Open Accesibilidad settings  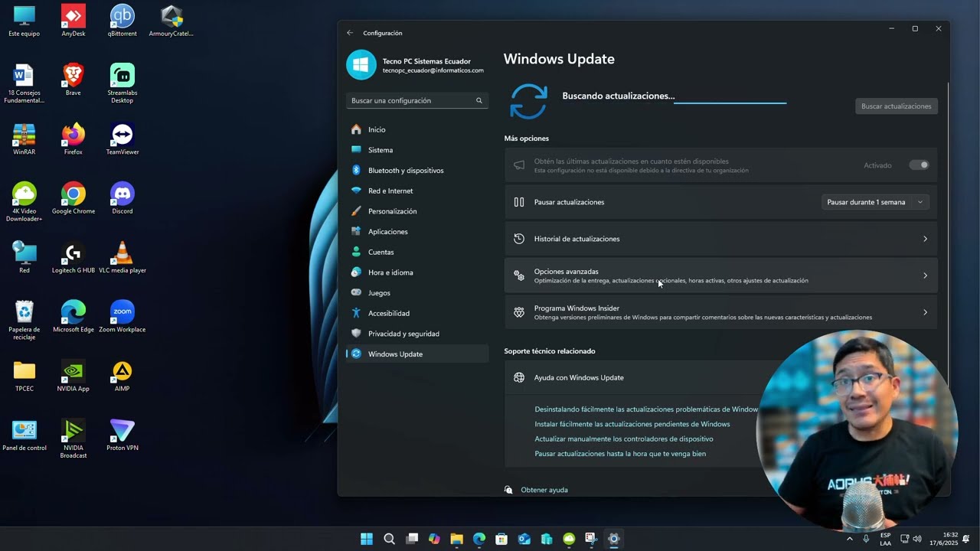[x=417, y=313]
